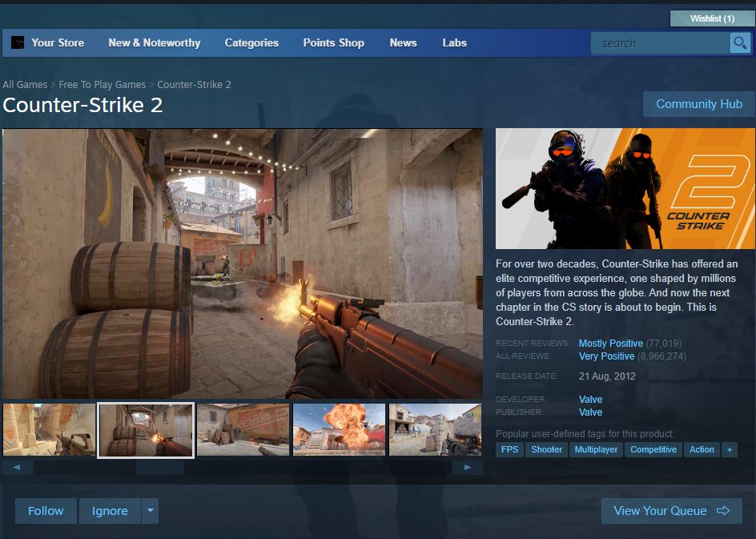Open the Ignore options dropdown arrow
This screenshot has height=539, width=756.
point(150,511)
